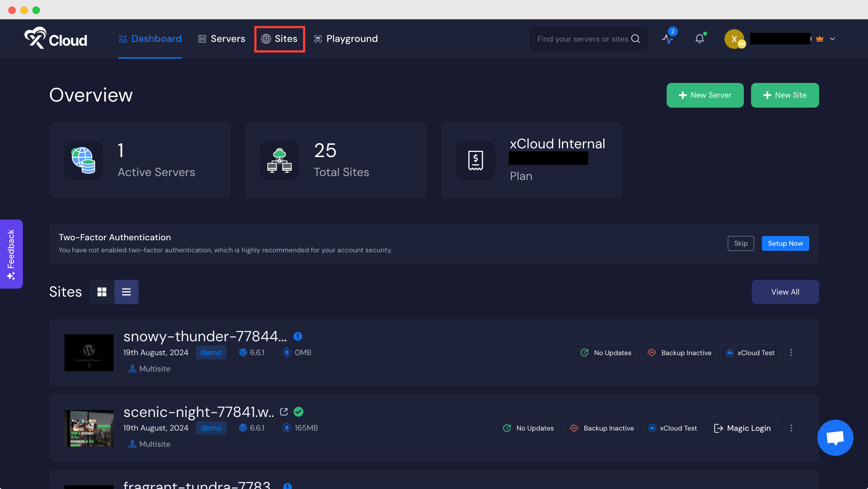Image resolution: width=868 pixels, height=489 pixels.
Task: Open the Playground tab
Action: [x=345, y=39]
